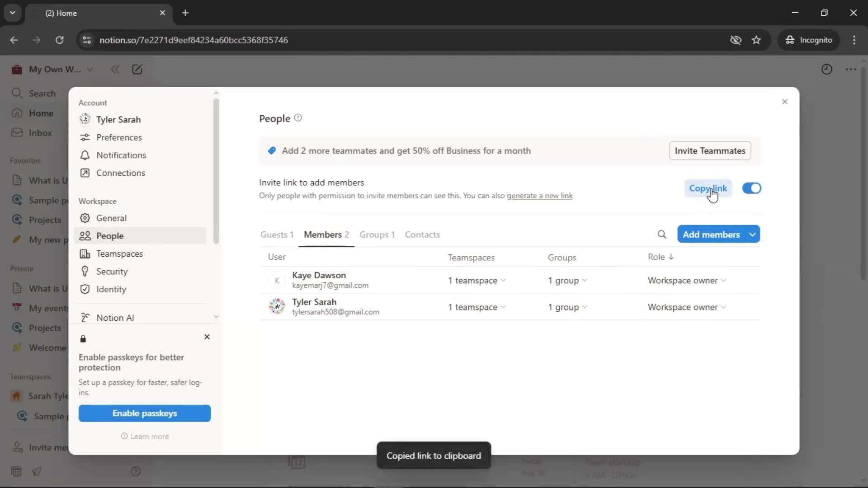Bookmark this page with star icon

(x=756, y=40)
